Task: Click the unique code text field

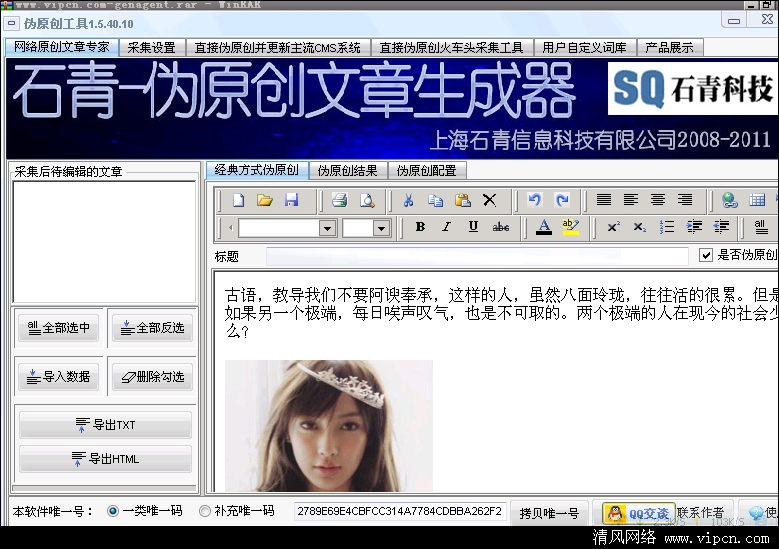Action: click(x=399, y=512)
